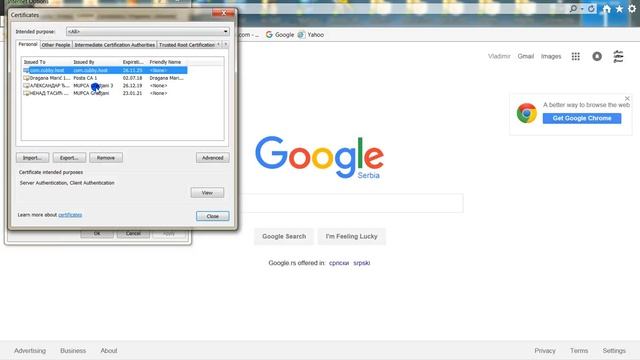640x360 pixels.
Task: Remove the selected certificate
Action: [106, 158]
